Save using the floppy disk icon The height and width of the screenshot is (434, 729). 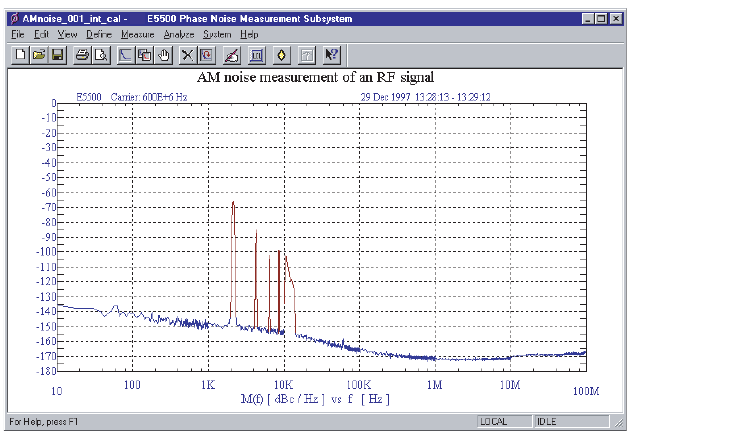57,55
